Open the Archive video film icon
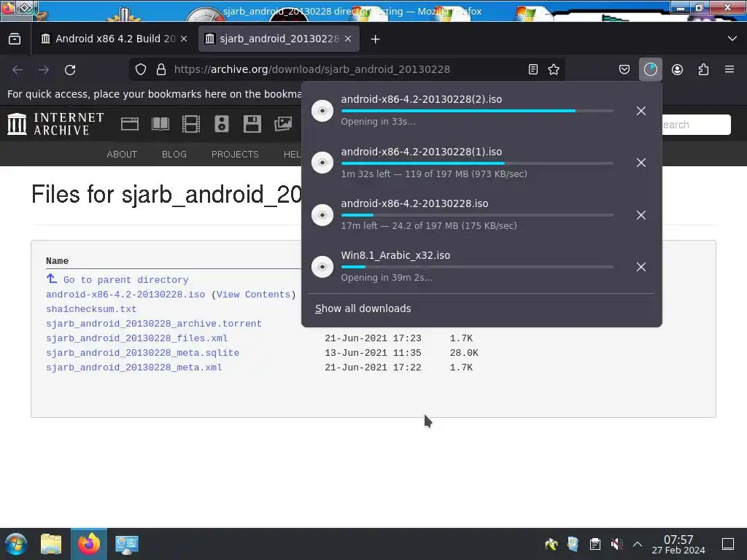 point(191,124)
